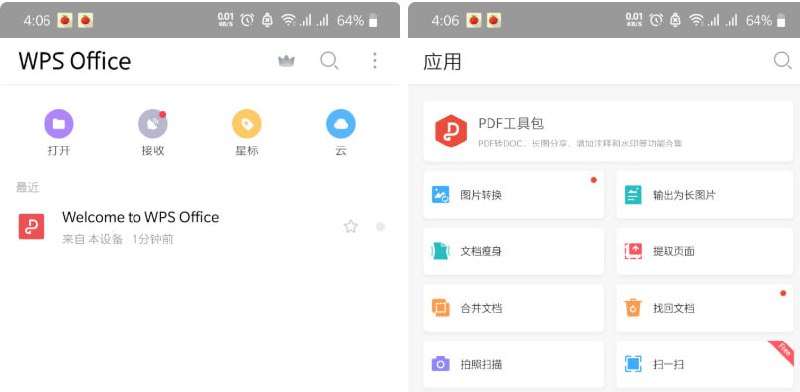Tap the WPS Office title text

75,61
